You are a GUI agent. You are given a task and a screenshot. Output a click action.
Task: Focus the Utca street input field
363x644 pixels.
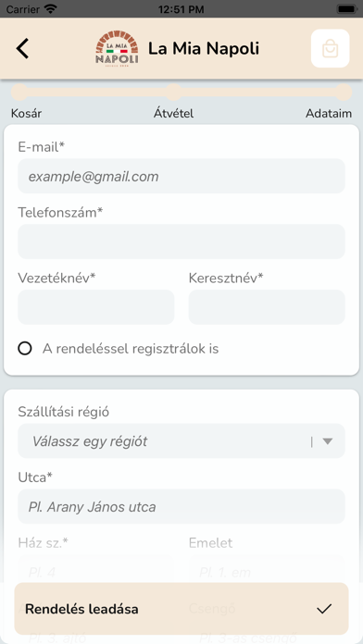181,506
